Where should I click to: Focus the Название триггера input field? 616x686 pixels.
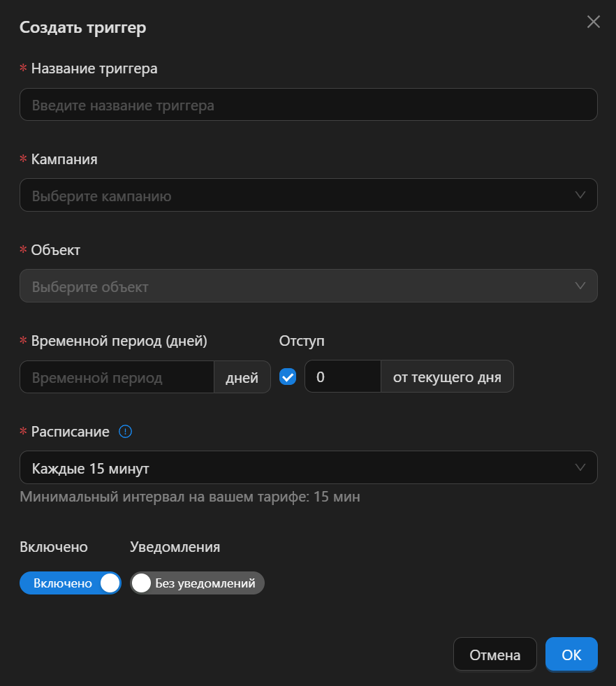pyautogui.click(x=309, y=105)
